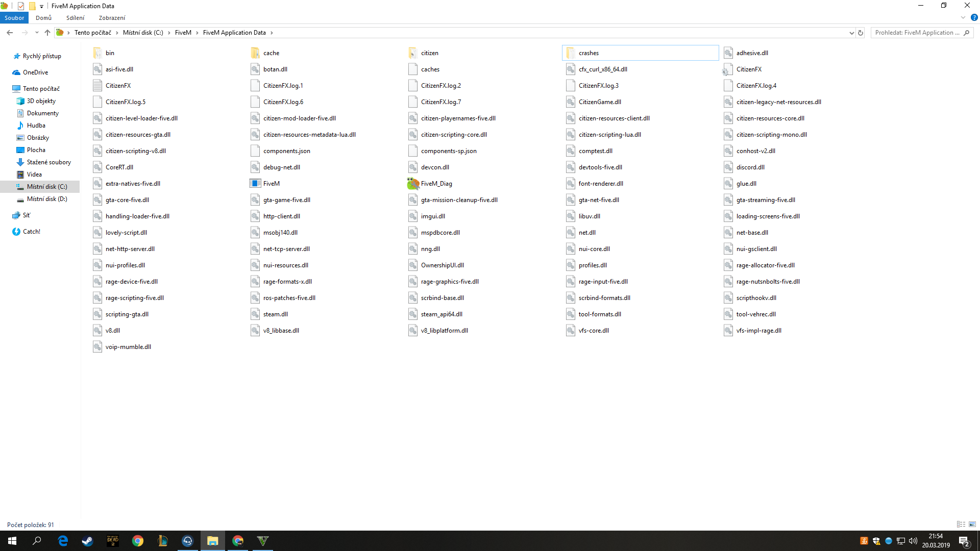This screenshot has height=551, width=980.
Task: Select the FiveM application file icon
Action: tap(255, 184)
